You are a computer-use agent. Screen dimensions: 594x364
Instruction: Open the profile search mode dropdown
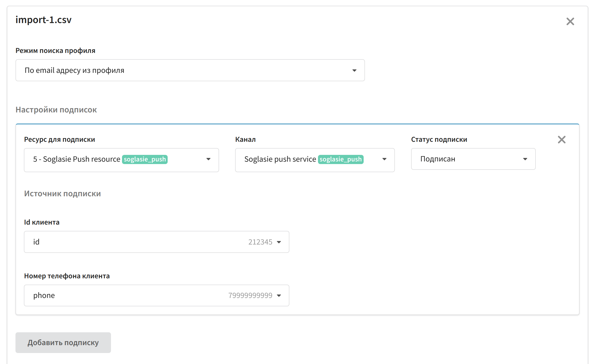click(x=190, y=70)
